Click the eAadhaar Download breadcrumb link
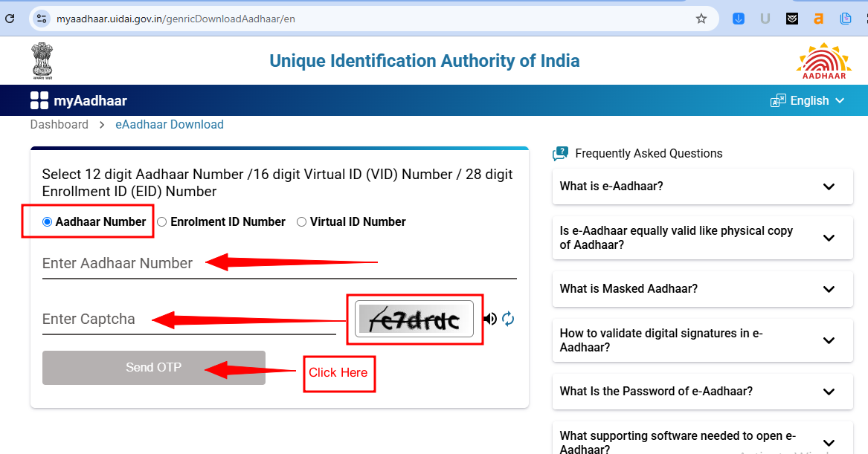This screenshot has width=868, height=454. (x=170, y=124)
